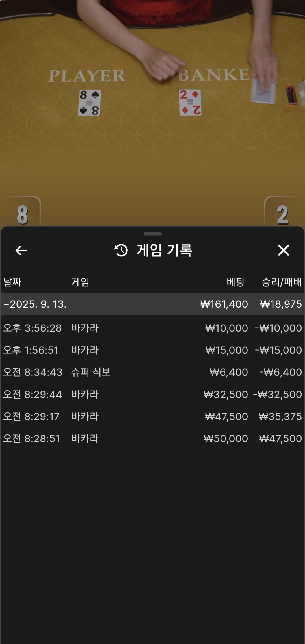
Task: Click the history clock icon
Action: point(121,250)
